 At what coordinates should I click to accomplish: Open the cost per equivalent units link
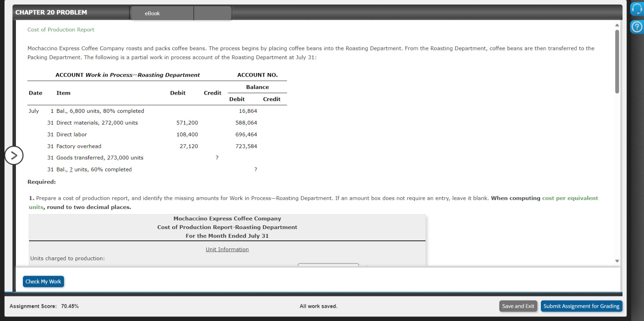coord(570,198)
